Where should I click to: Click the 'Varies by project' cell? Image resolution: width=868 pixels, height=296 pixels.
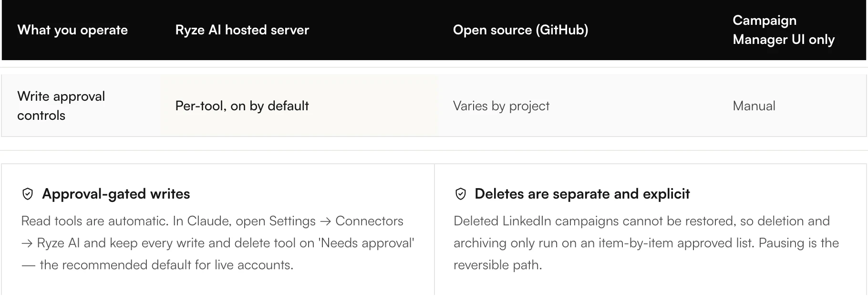coord(501,106)
